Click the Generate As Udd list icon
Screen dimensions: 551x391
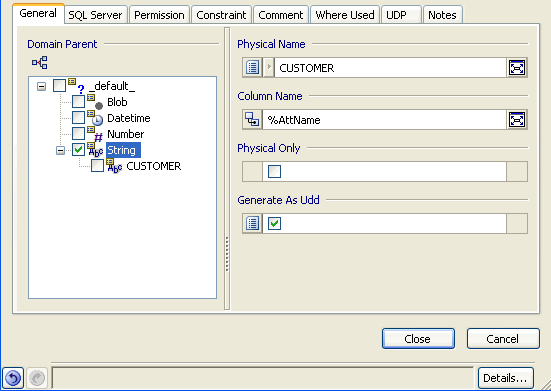click(252, 223)
